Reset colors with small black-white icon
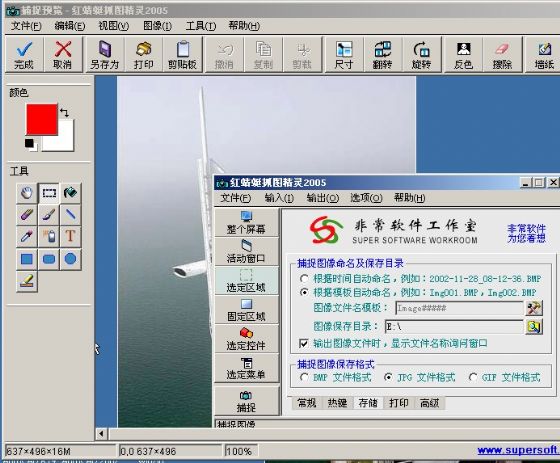Viewport: 560px width, 463px height. click(x=31, y=145)
